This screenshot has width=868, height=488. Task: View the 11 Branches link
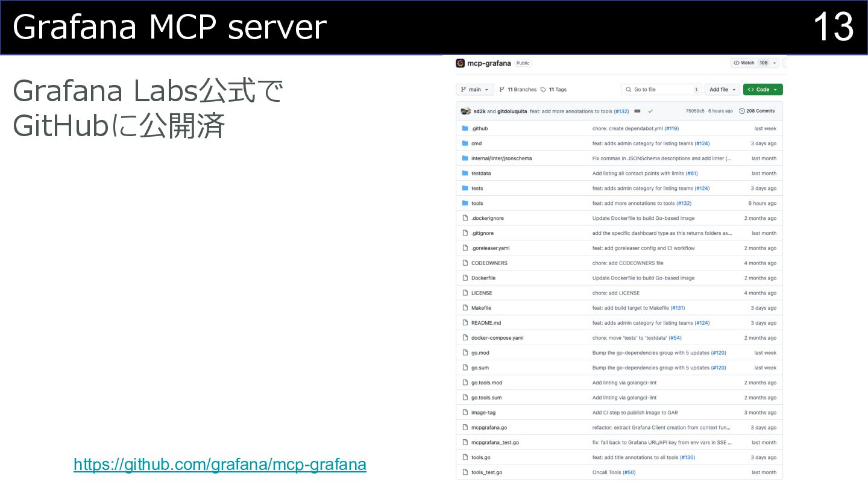point(522,90)
